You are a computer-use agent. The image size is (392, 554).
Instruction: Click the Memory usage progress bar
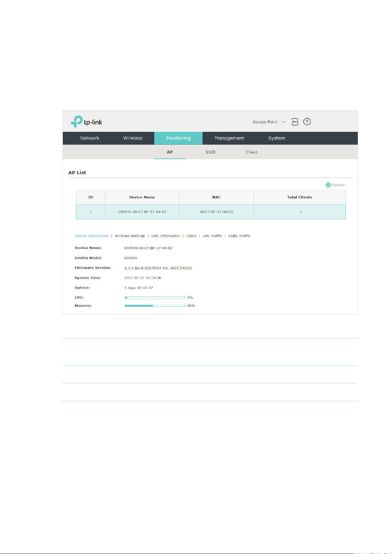(x=155, y=306)
